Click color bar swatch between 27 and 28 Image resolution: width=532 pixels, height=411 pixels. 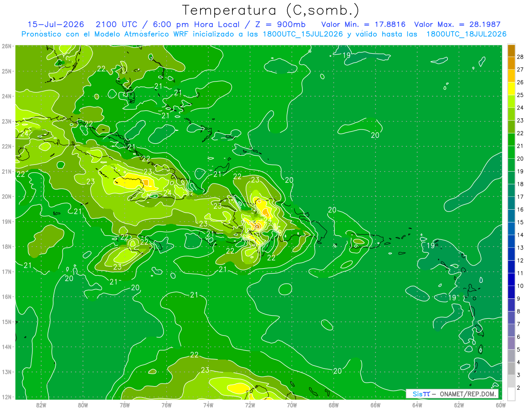tap(511, 63)
